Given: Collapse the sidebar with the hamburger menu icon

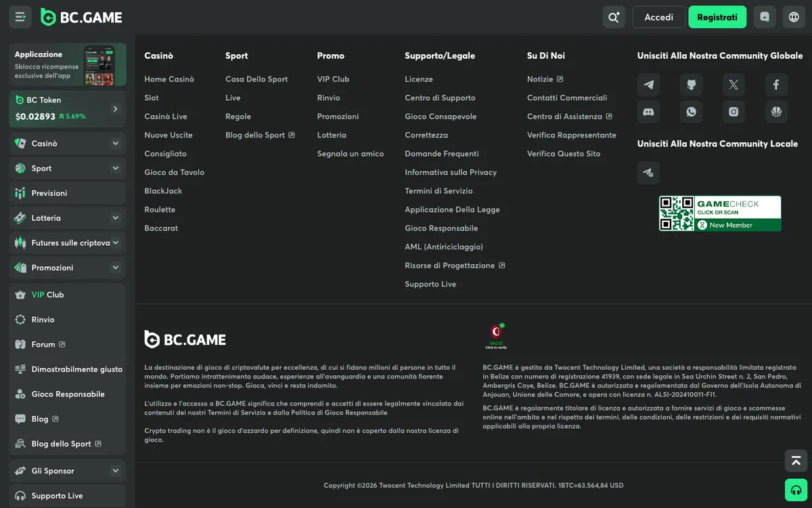Looking at the screenshot, I should pyautogui.click(x=20, y=17).
